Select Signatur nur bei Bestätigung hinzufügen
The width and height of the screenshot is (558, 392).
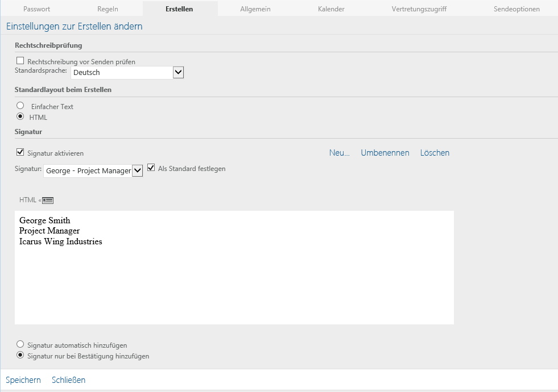[20, 356]
